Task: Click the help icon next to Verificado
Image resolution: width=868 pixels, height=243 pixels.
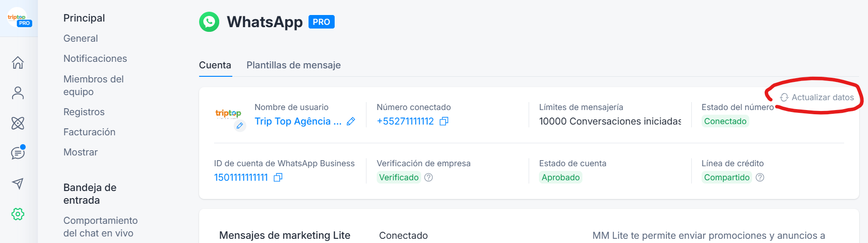Action: click(429, 177)
